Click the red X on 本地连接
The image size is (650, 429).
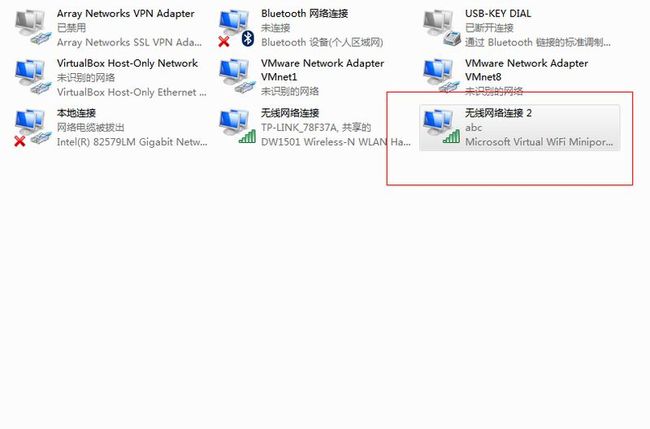19,141
